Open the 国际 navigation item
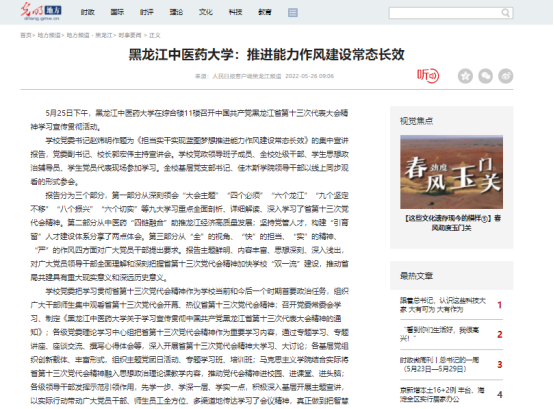The image size is (554, 409). (117, 12)
